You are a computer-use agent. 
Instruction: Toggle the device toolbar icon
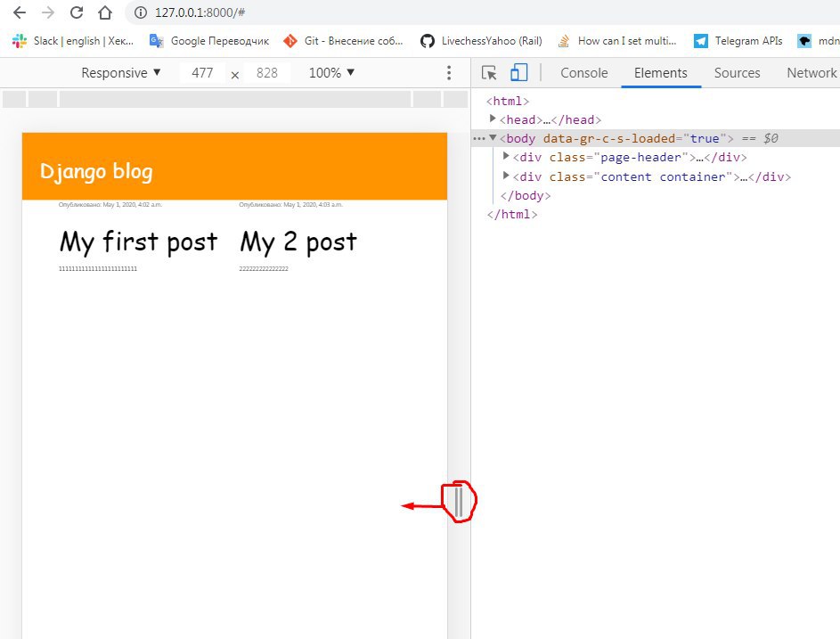(x=518, y=72)
